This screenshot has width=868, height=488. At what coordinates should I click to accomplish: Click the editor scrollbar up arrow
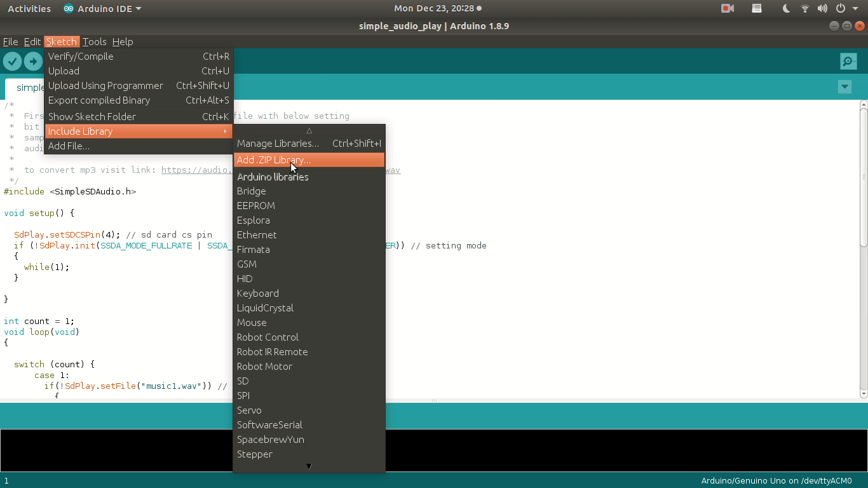[x=864, y=104]
